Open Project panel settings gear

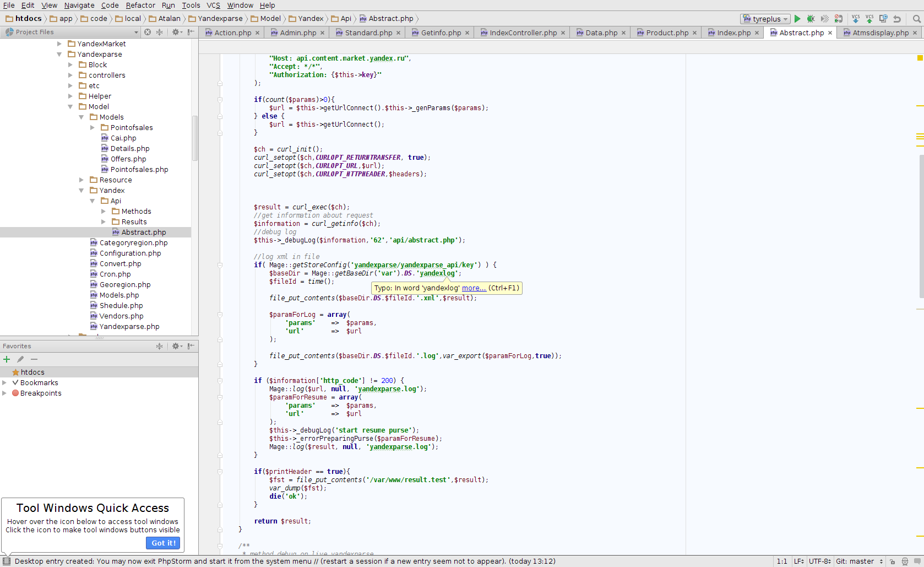coord(176,32)
